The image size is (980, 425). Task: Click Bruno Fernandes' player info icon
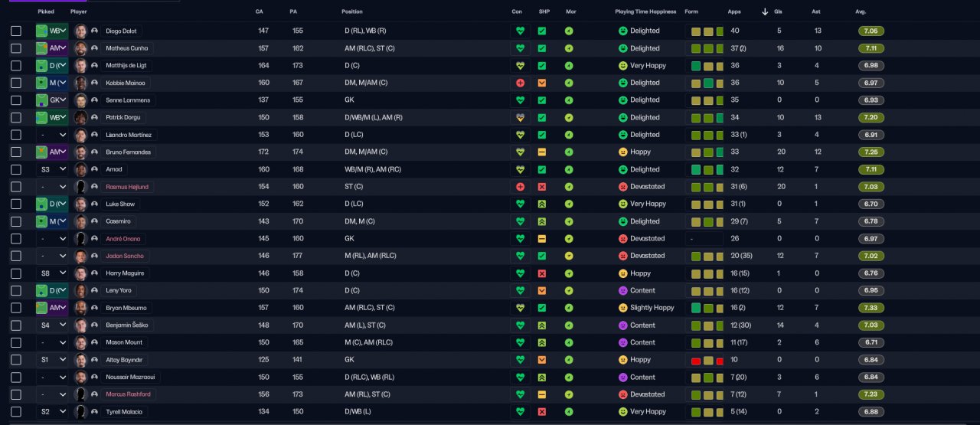94,152
